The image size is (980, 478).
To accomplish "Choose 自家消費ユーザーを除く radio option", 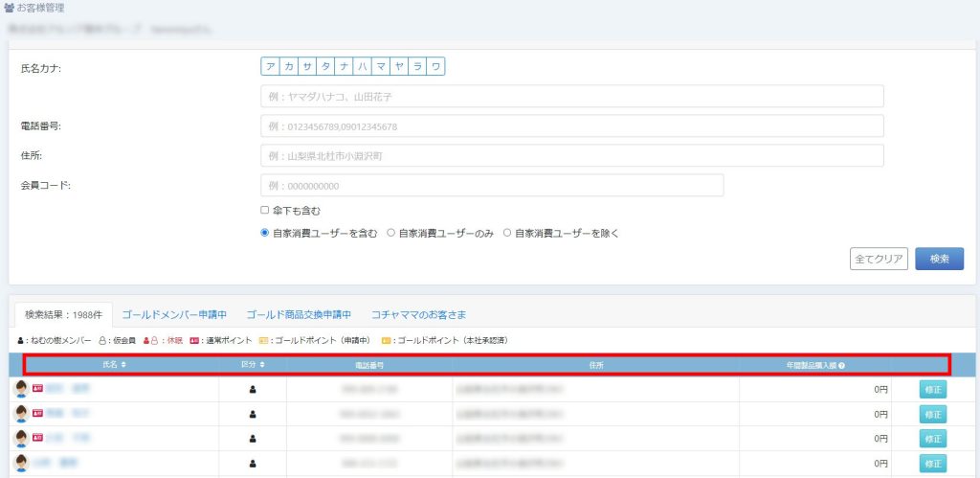I will click(507, 233).
